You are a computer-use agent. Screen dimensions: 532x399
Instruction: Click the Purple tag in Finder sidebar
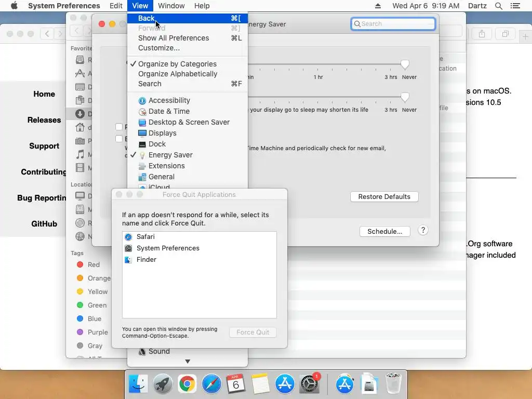point(92,332)
